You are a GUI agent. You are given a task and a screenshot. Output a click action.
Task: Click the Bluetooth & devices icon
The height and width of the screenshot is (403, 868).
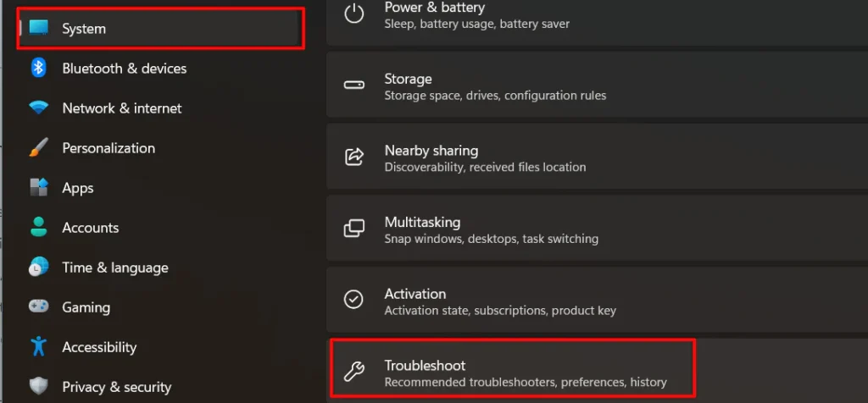coord(38,68)
